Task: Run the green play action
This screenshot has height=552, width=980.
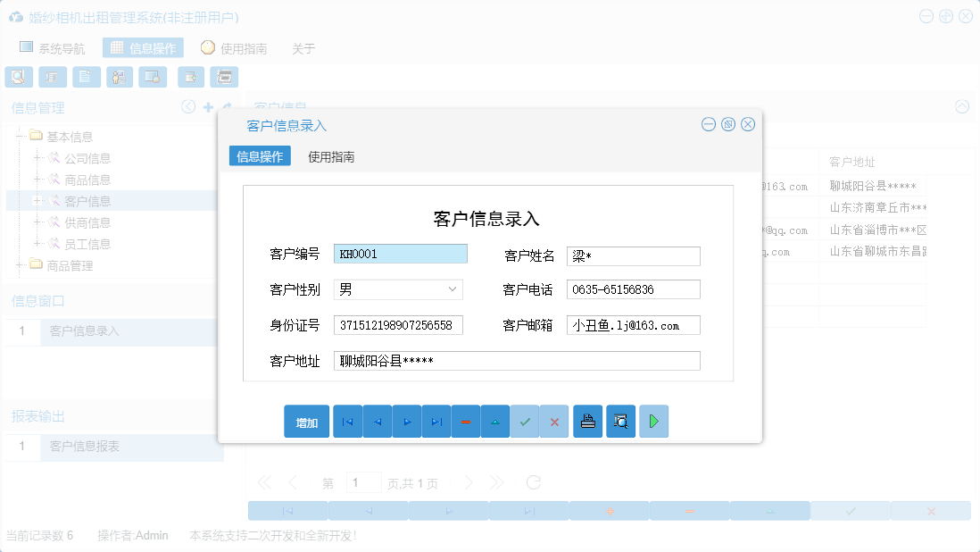Action: pyautogui.click(x=652, y=421)
